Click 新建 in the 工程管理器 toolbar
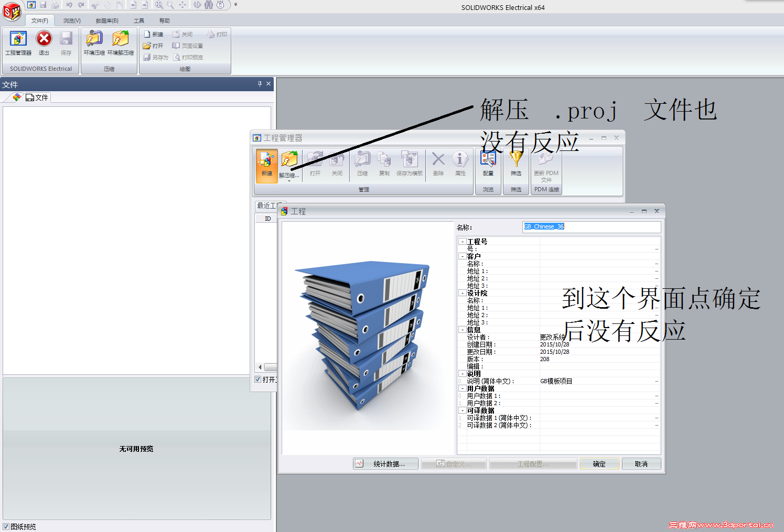784x532 pixels. (x=267, y=165)
